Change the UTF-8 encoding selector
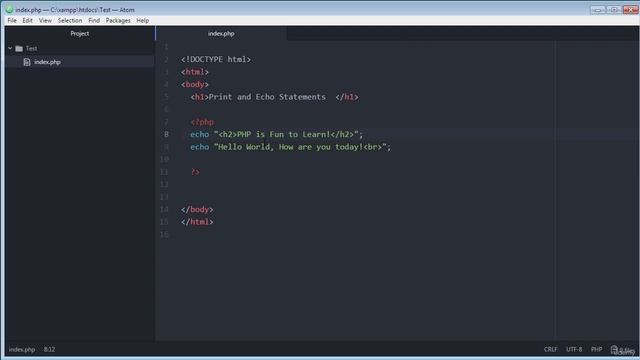Screen dimensions: 640x360 tap(574, 349)
